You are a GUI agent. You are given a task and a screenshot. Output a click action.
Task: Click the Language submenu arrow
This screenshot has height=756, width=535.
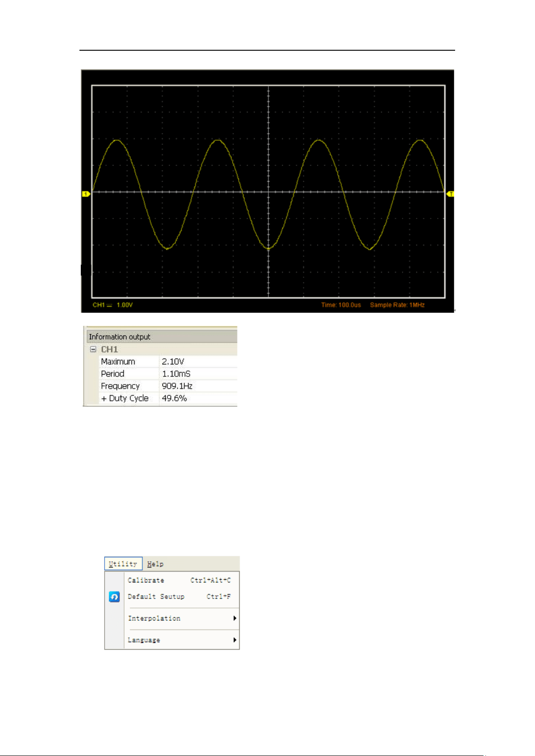pos(235,640)
